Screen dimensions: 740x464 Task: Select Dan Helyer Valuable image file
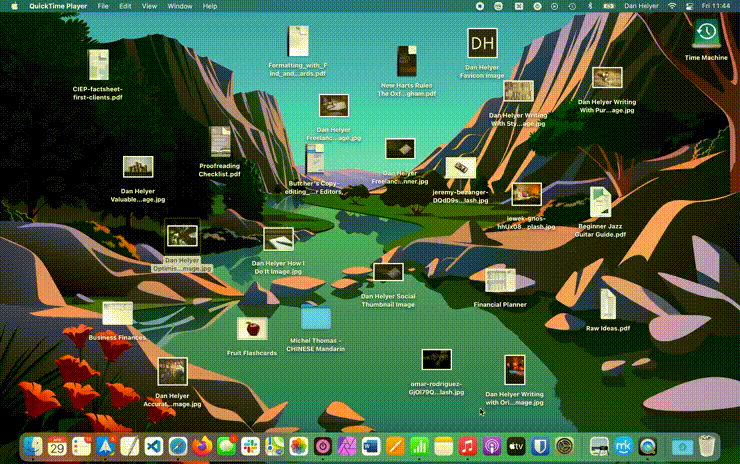[138, 167]
